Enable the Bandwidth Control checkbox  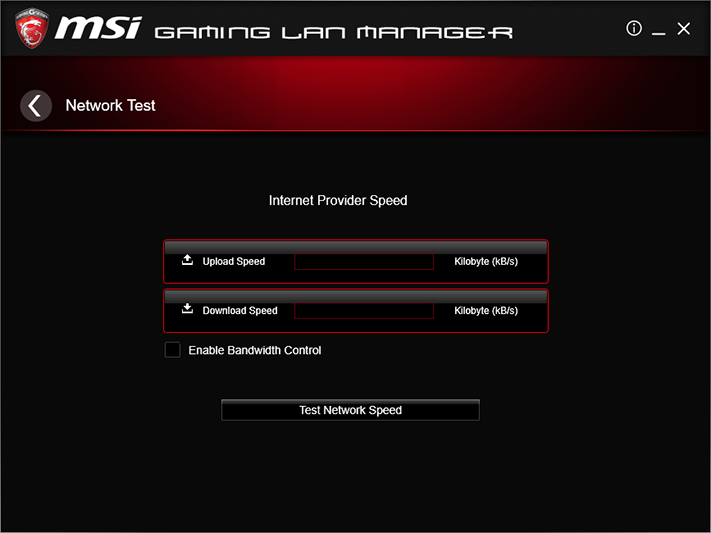click(x=172, y=350)
